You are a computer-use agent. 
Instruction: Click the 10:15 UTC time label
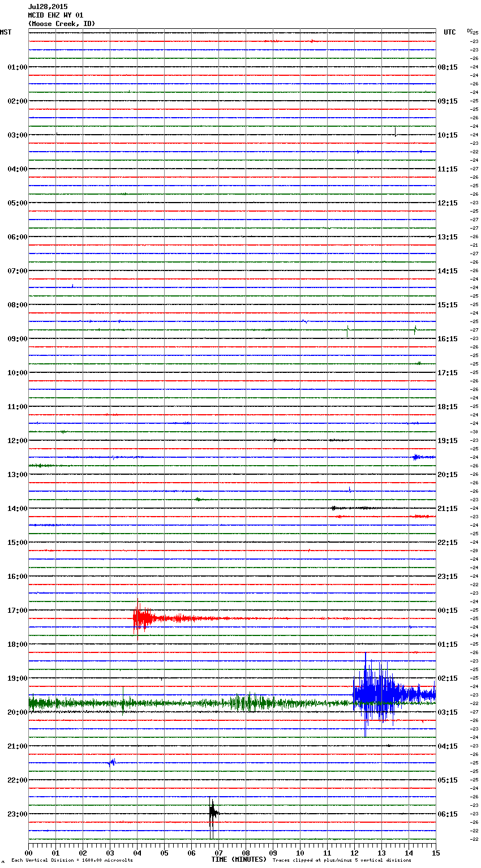(x=448, y=135)
